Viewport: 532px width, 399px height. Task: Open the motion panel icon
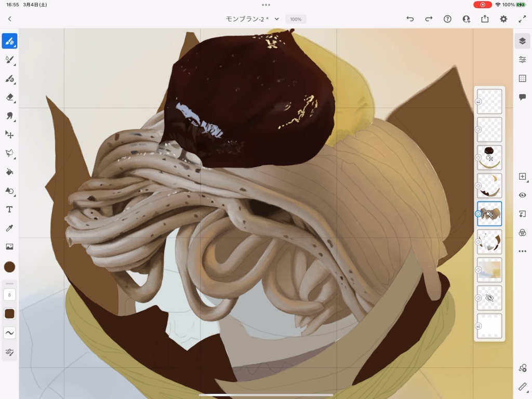(x=523, y=368)
